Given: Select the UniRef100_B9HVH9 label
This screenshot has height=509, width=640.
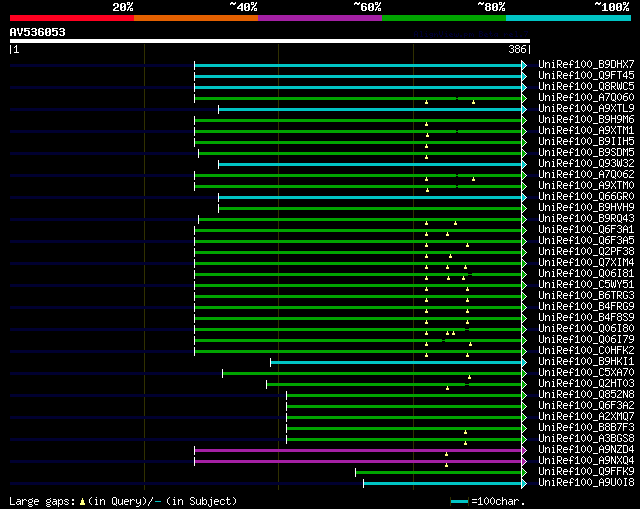Looking at the screenshot, I should [x=586, y=208].
